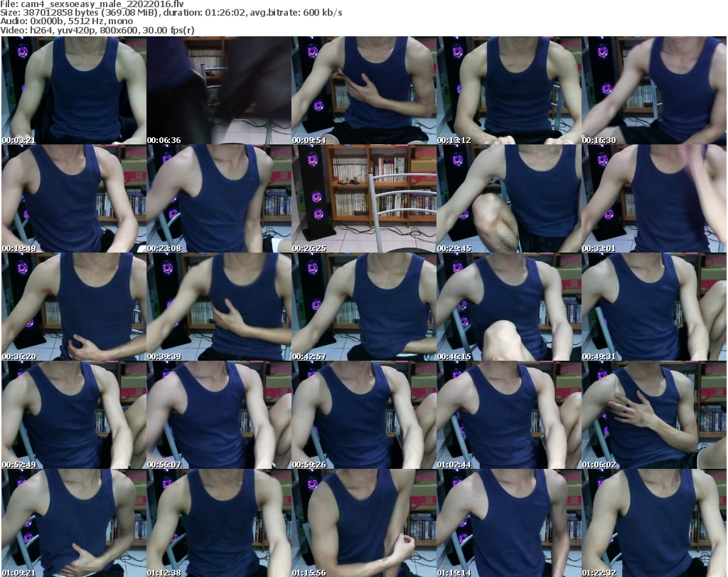728x577 pixels.
Task: Click the duration value 01:26:02
Action: (x=225, y=13)
